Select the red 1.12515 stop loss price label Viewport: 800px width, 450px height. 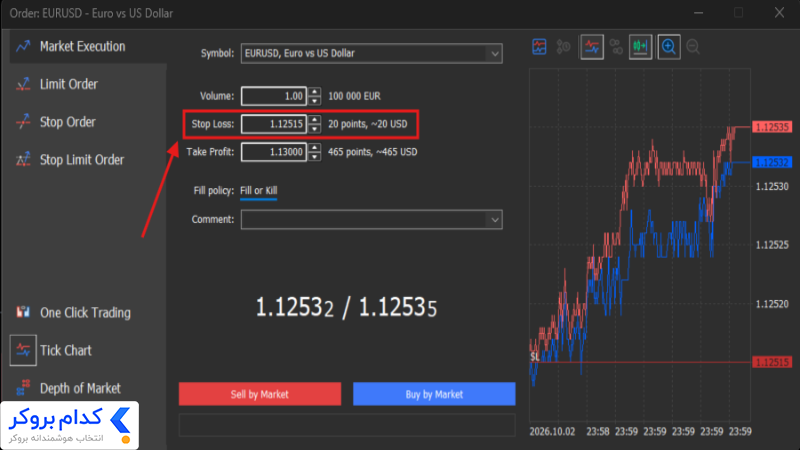[x=772, y=362]
